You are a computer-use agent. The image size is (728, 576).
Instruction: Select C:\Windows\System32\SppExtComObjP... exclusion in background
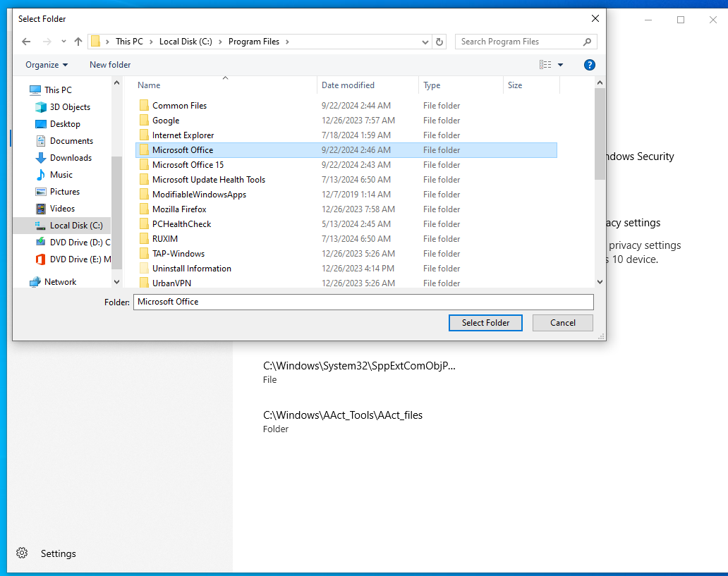[x=359, y=372]
